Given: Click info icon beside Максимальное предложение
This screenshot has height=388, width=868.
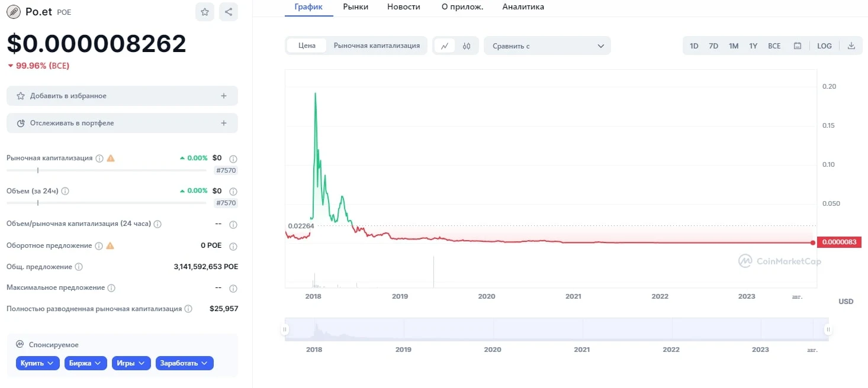Looking at the screenshot, I should click(111, 288).
